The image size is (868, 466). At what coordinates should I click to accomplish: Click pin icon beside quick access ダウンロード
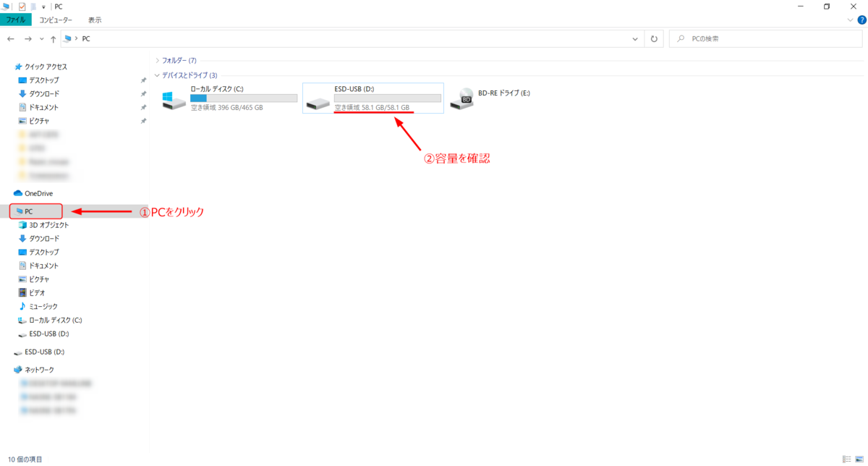coord(143,93)
